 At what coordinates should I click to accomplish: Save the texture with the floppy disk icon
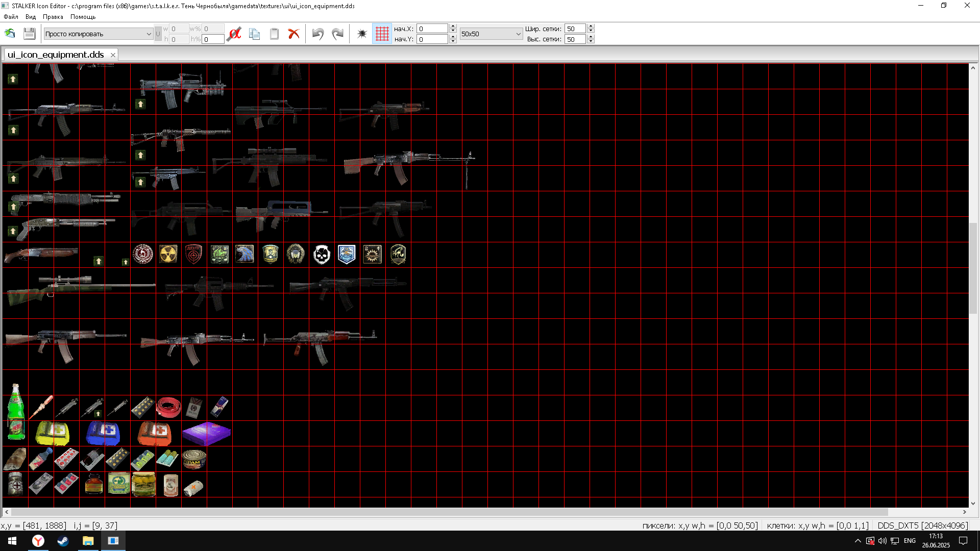29,34
